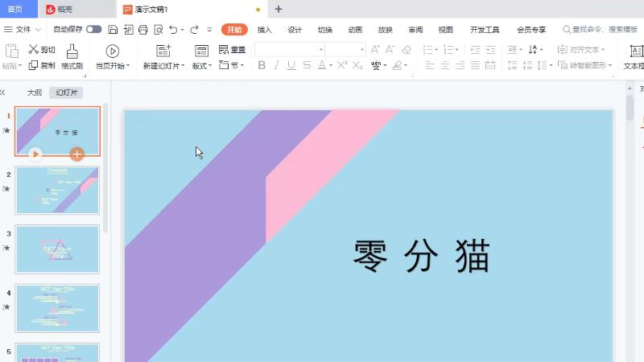This screenshot has width=644, height=362.
Task: Apply Italic formatting
Action: tap(276, 65)
